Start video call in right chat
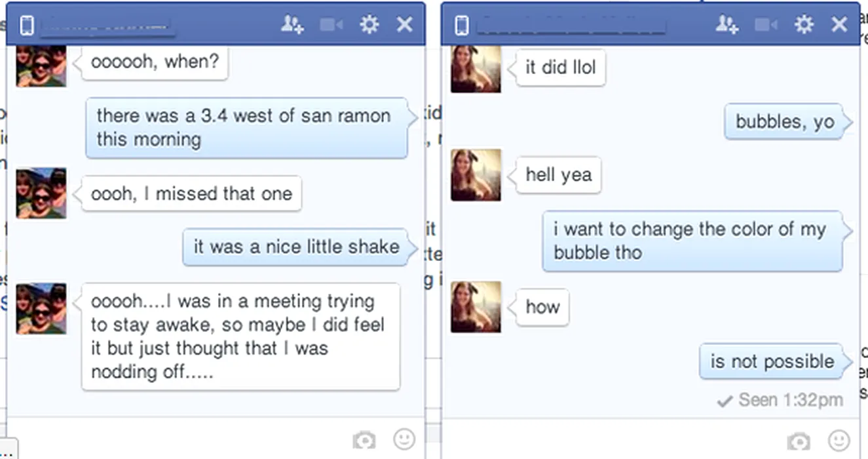The height and width of the screenshot is (459, 868). [x=766, y=25]
